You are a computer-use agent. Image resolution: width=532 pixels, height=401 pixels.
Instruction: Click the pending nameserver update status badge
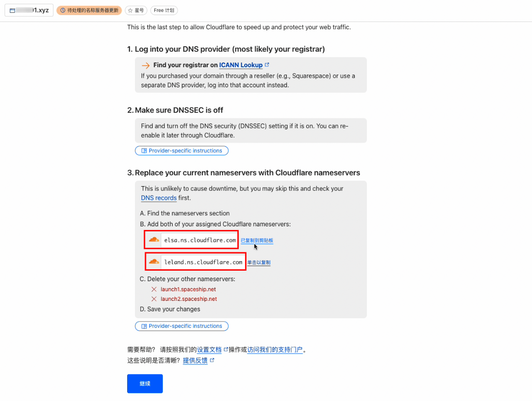pyautogui.click(x=89, y=10)
